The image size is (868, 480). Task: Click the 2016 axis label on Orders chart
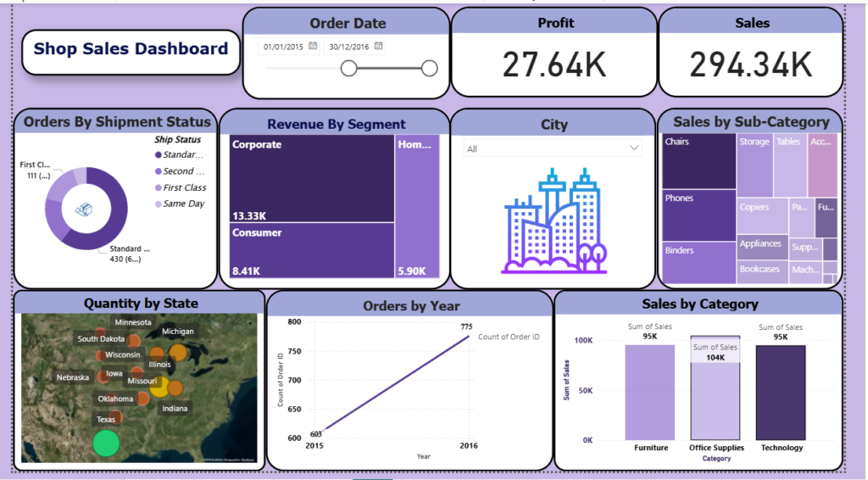(468, 446)
